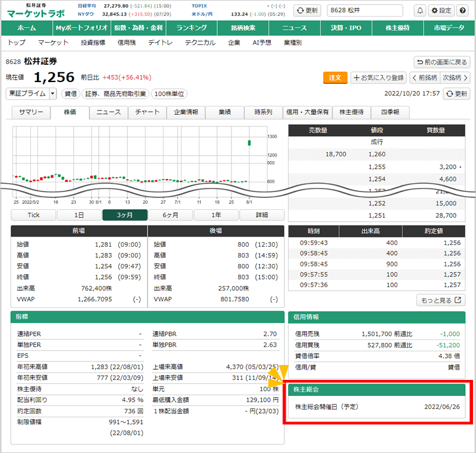Go to next stock 次銘柄
Screen dimensions: 476x453
(455, 78)
